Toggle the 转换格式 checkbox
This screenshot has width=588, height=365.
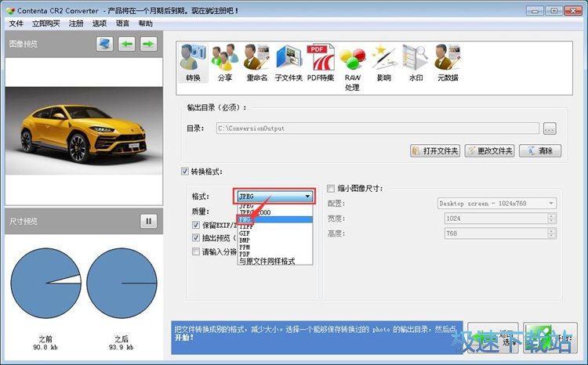coord(185,172)
